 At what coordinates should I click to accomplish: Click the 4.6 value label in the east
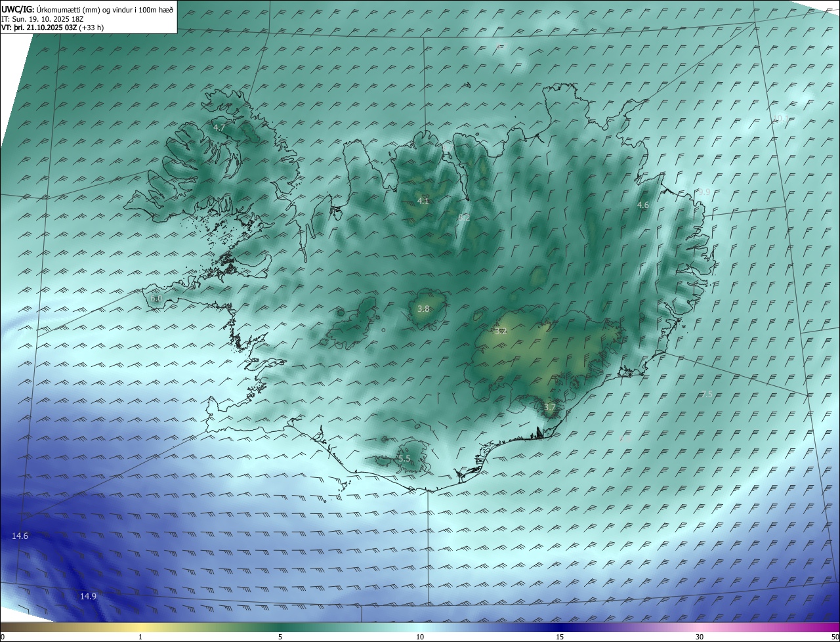643,205
